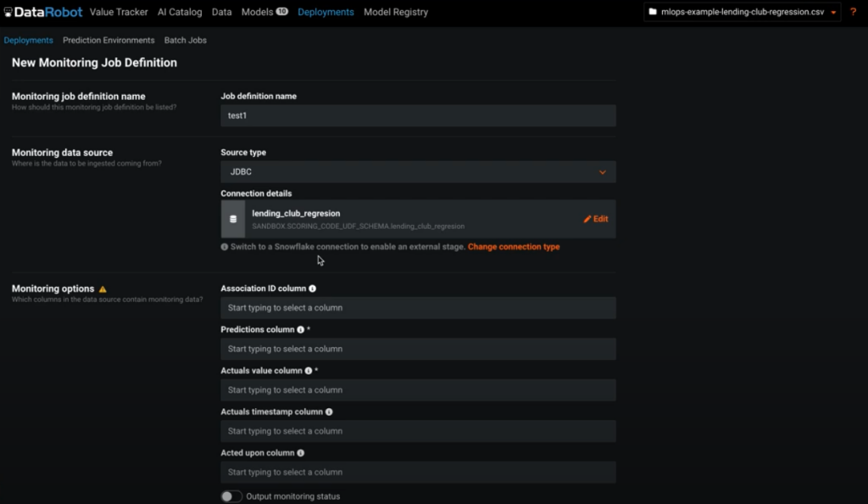Click the Job definition name field showing test1
This screenshot has height=504, width=868.
(x=418, y=115)
